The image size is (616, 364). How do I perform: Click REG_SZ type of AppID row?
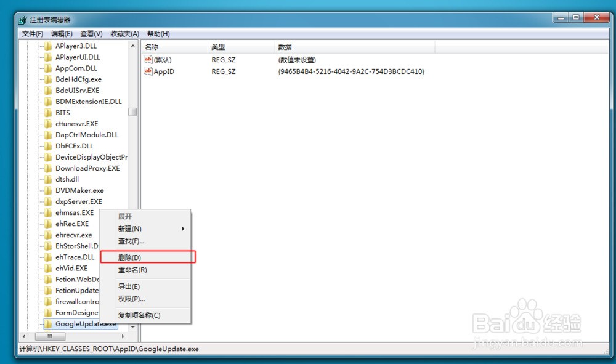pos(224,71)
